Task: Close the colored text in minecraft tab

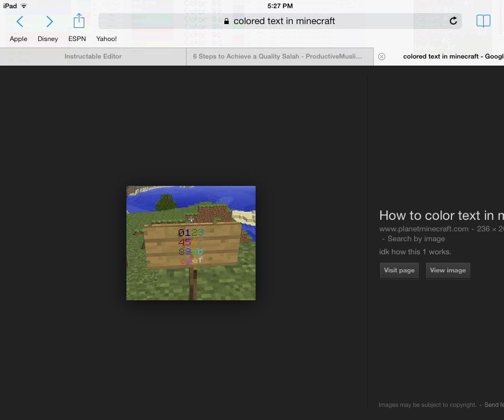Action: [x=381, y=57]
